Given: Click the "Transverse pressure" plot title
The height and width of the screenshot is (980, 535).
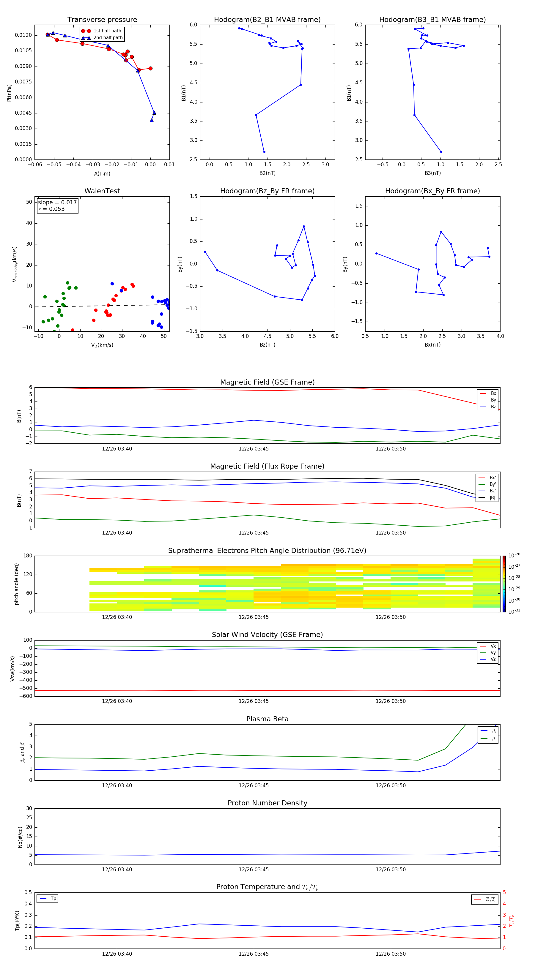Looking at the screenshot, I should (102, 20).
